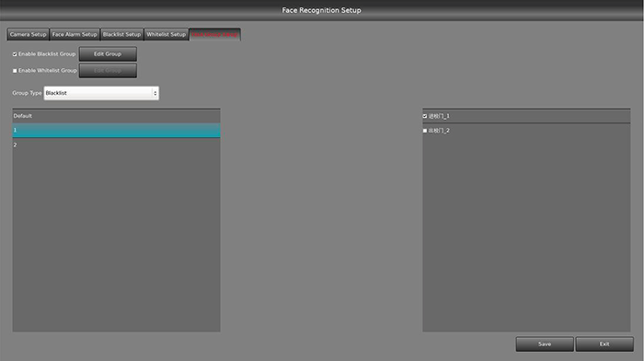Select the red-highlighted Face Group Setup tab
Screen dimensions: 644x361
pyautogui.click(x=214, y=35)
